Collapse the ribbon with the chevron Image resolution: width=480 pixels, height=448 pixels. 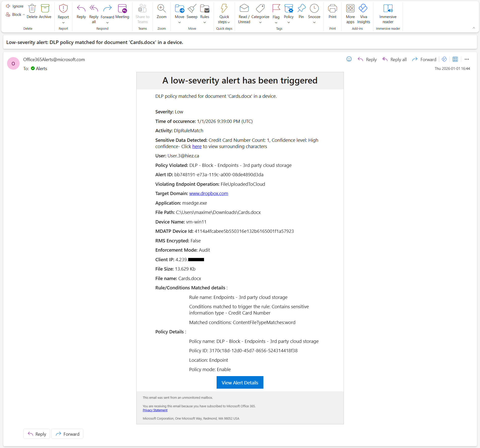(474, 28)
